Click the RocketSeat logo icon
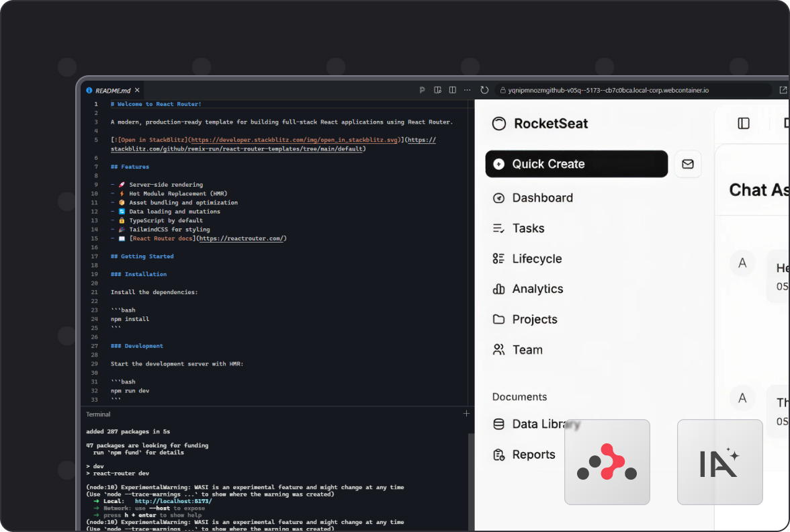Image resolution: width=790 pixels, height=532 pixels. (498, 124)
